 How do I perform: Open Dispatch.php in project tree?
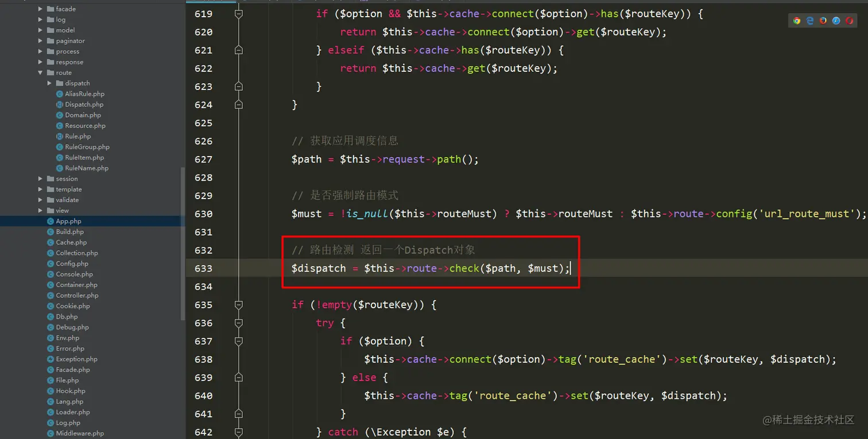(84, 104)
